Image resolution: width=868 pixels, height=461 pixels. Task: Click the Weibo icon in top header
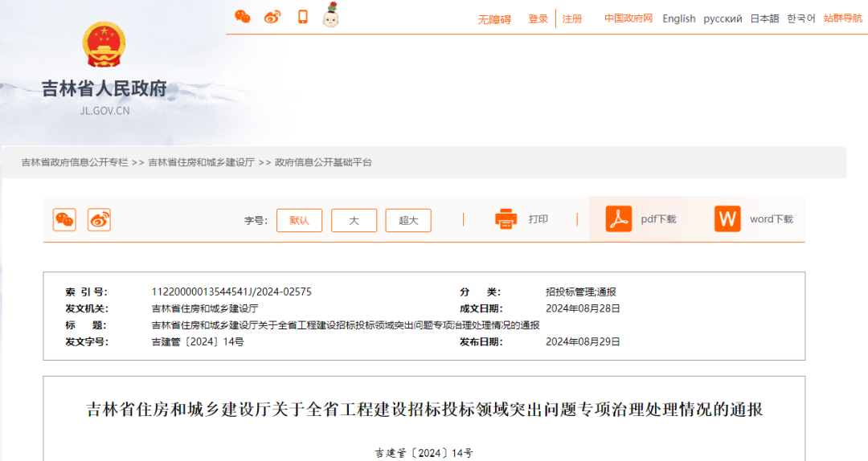(272, 17)
